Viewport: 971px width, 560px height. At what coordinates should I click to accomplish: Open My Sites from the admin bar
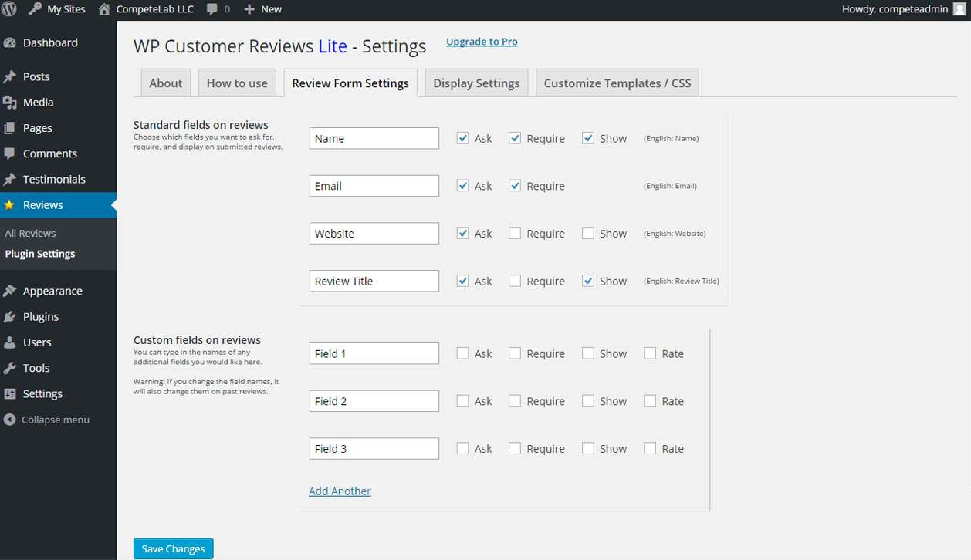(56, 10)
